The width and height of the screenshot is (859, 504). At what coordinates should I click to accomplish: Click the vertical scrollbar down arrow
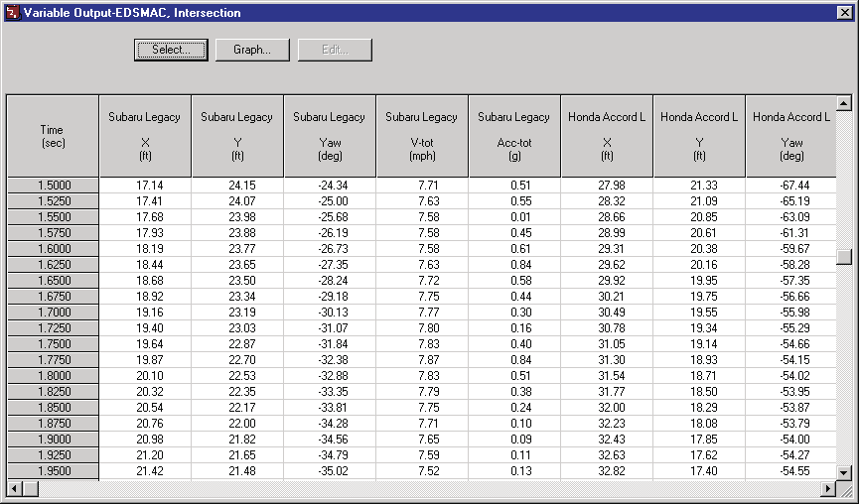tap(844, 472)
